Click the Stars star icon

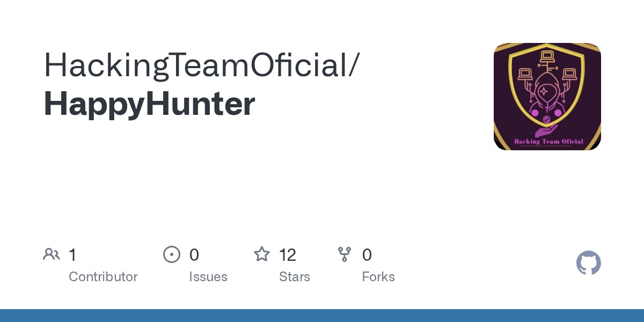tap(262, 254)
